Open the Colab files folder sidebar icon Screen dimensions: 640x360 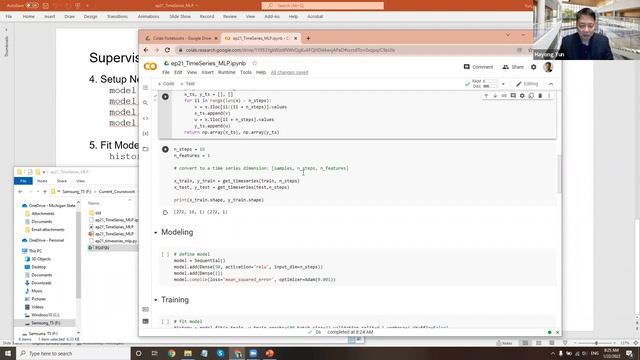pyautogui.click(x=145, y=149)
